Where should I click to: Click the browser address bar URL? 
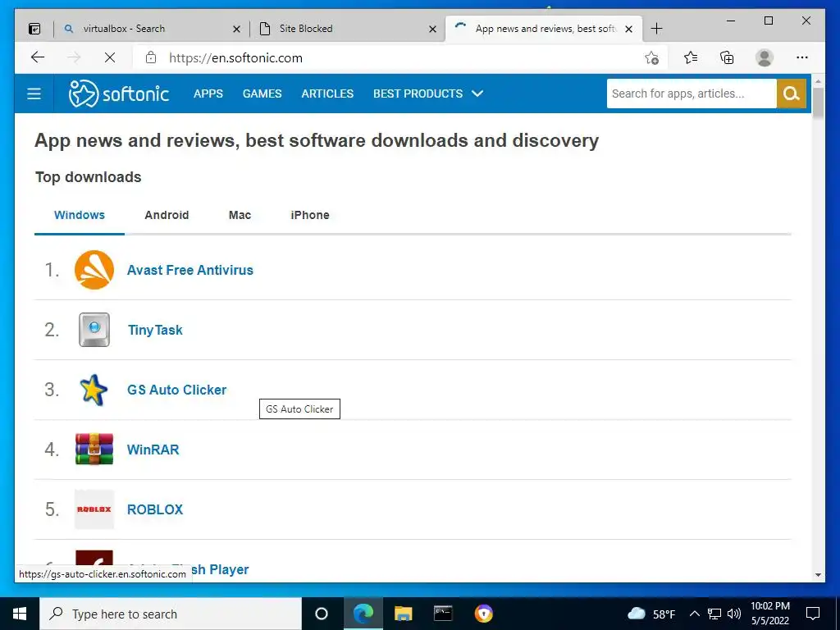(x=235, y=58)
